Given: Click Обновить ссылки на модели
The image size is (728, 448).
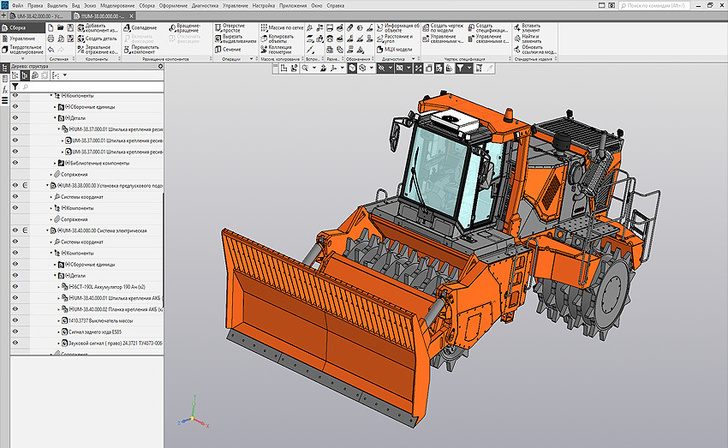Looking at the screenshot, I should pyautogui.click(x=535, y=49).
